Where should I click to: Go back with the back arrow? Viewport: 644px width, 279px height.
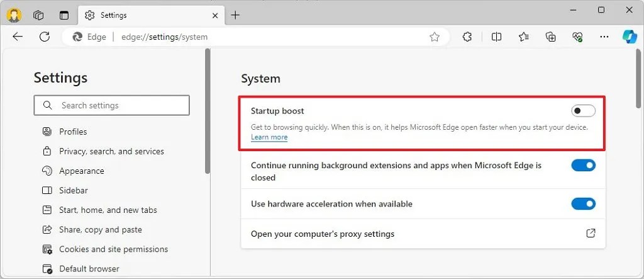coord(18,37)
